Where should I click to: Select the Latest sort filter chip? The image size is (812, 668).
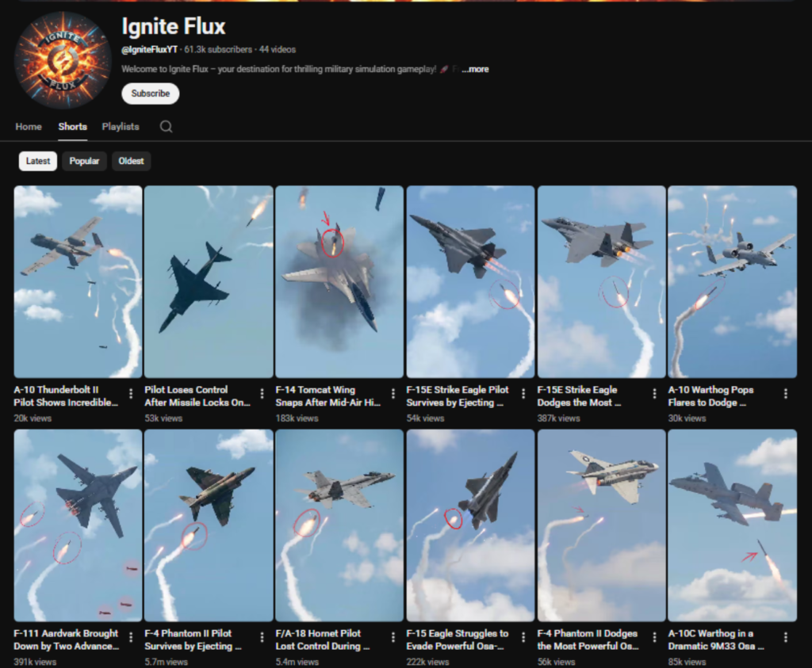tap(38, 161)
